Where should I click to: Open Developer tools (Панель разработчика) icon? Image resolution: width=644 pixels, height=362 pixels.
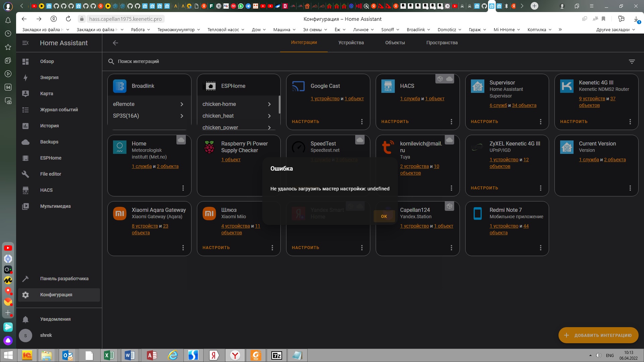click(25, 279)
